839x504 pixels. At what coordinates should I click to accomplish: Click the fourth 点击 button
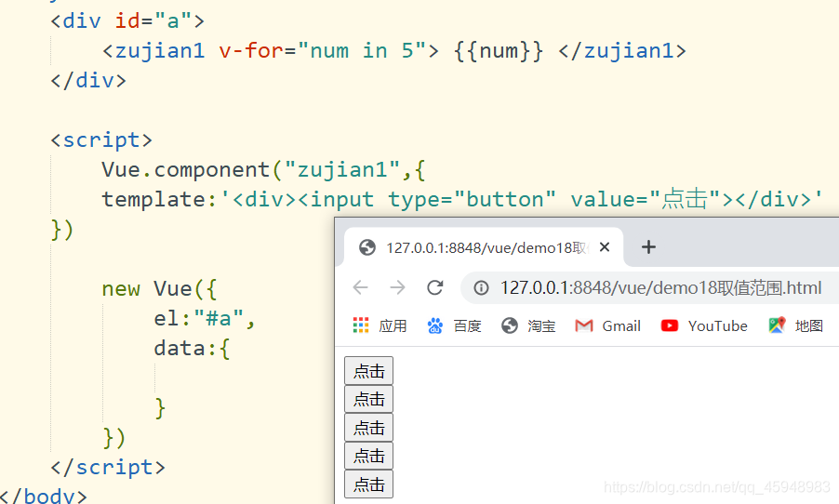click(368, 456)
